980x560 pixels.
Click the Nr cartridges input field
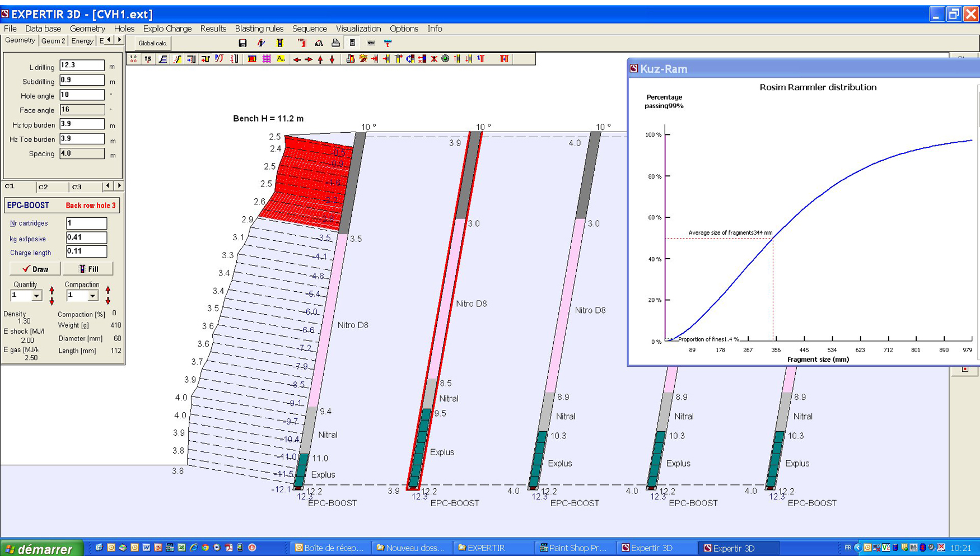[86, 223]
